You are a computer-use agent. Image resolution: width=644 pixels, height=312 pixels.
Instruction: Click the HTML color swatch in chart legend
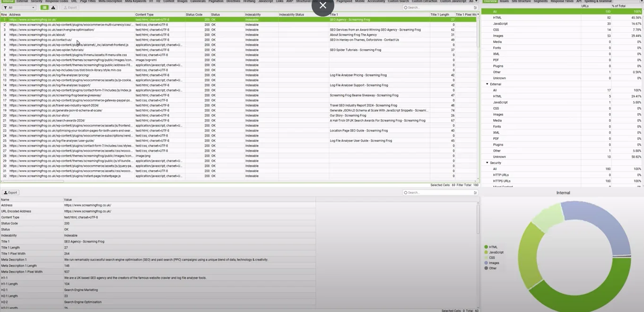pyautogui.click(x=486, y=247)
